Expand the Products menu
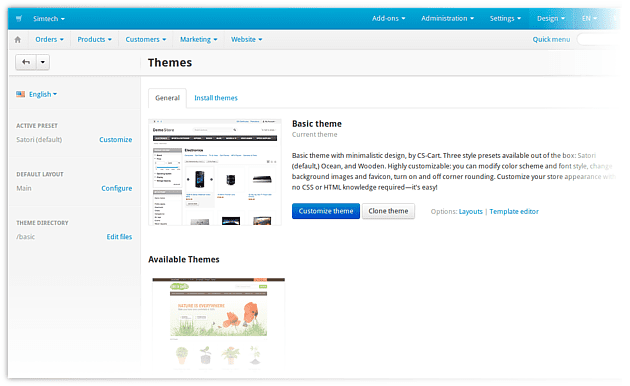This screenshot has height=386, width=630. click(94, 39)
